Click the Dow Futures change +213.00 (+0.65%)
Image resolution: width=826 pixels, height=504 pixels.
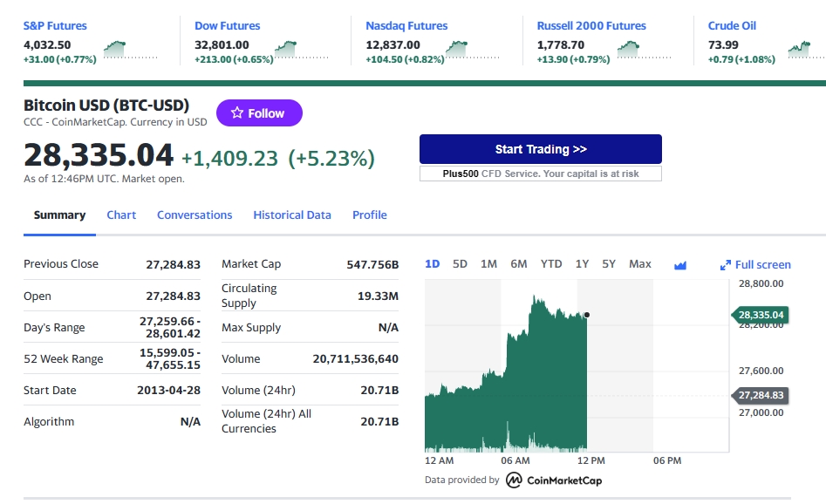click(234, 59)
